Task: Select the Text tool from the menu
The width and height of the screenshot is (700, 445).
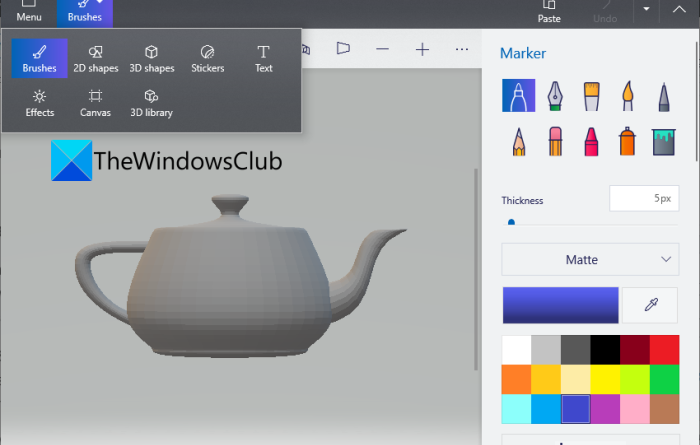Action: click(x=263, y=58)
